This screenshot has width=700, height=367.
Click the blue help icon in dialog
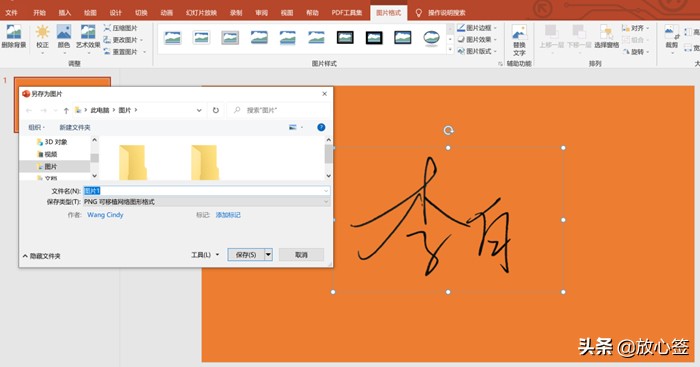pos(321,127)
